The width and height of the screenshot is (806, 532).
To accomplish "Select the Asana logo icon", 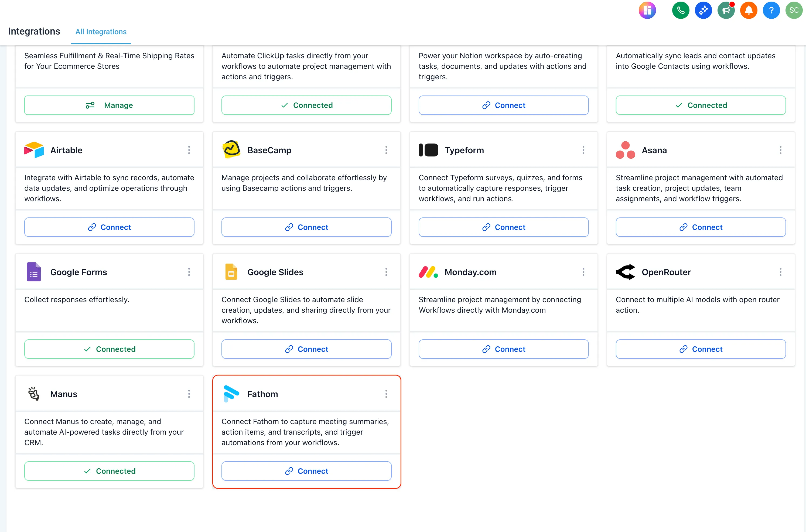I will tap(625, 150).
